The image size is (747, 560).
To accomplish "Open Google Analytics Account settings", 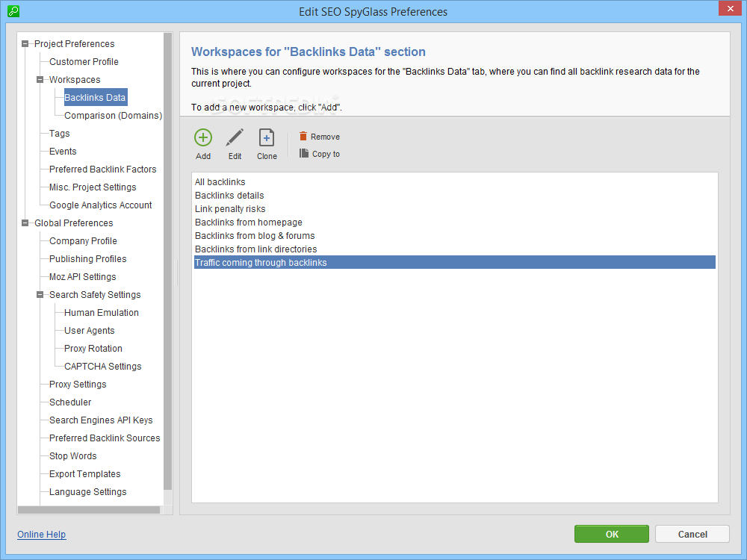I will [101, 205].
